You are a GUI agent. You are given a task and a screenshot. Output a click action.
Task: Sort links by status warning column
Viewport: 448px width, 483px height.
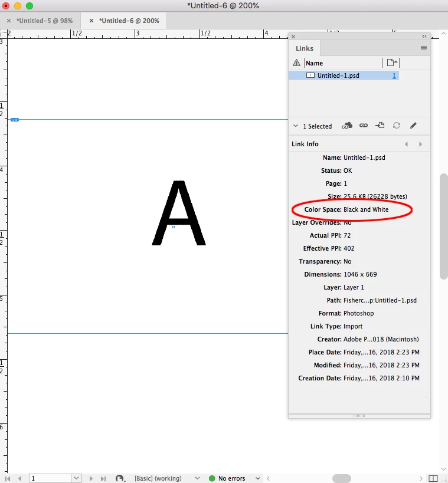point(296,63)
